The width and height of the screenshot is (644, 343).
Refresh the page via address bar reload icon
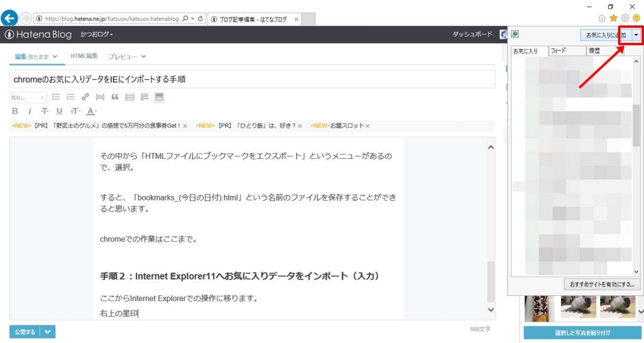point(201,18)
